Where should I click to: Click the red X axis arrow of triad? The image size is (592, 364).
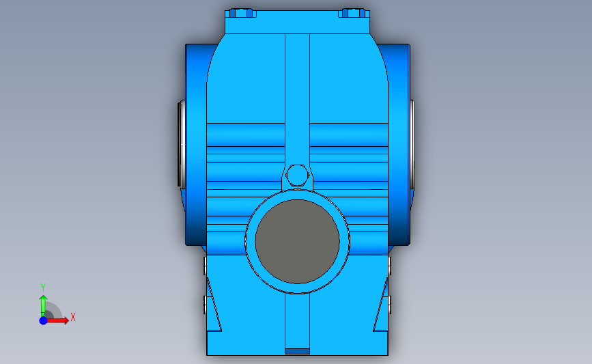click(59, 320)
